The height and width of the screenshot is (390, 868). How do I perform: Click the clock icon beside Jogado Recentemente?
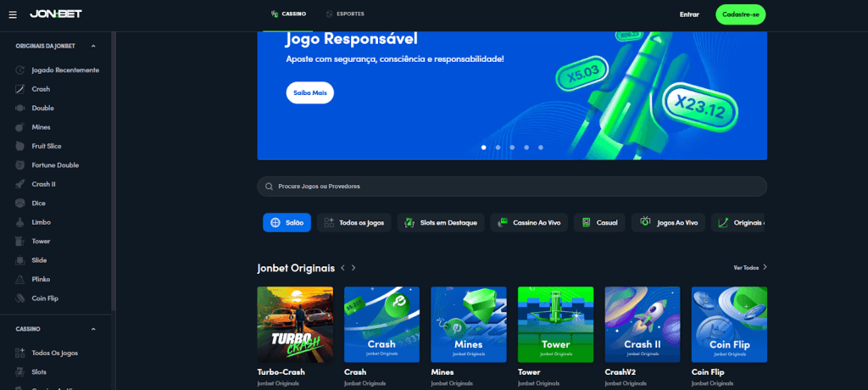click(x=20, y=70)
